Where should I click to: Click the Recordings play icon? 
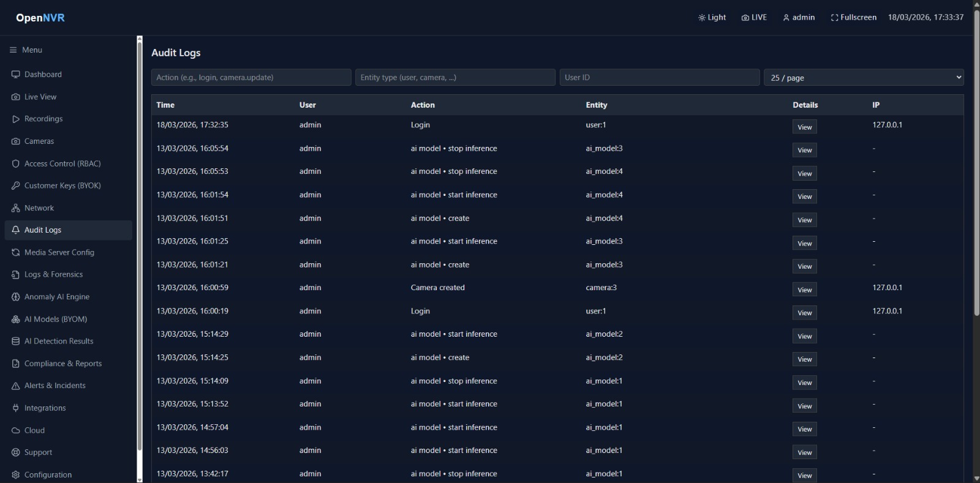[x=16, y=119]
